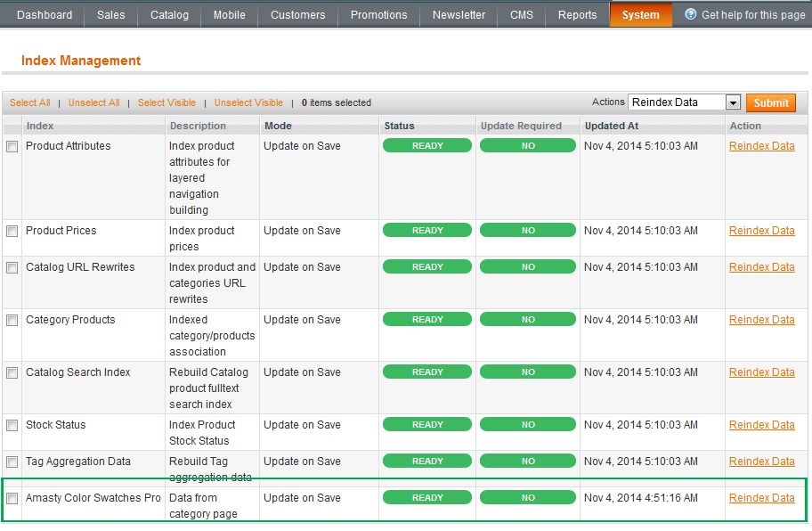Viewport: 812px width, 531px height.
Task: Click the Updated At column header
Action: click(x=612, y=127)
